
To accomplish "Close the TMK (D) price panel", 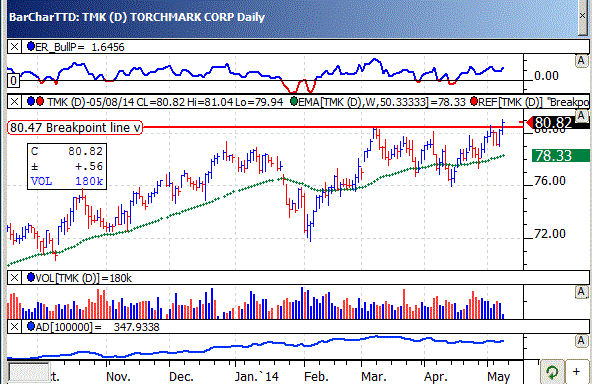I will [14, 102].
